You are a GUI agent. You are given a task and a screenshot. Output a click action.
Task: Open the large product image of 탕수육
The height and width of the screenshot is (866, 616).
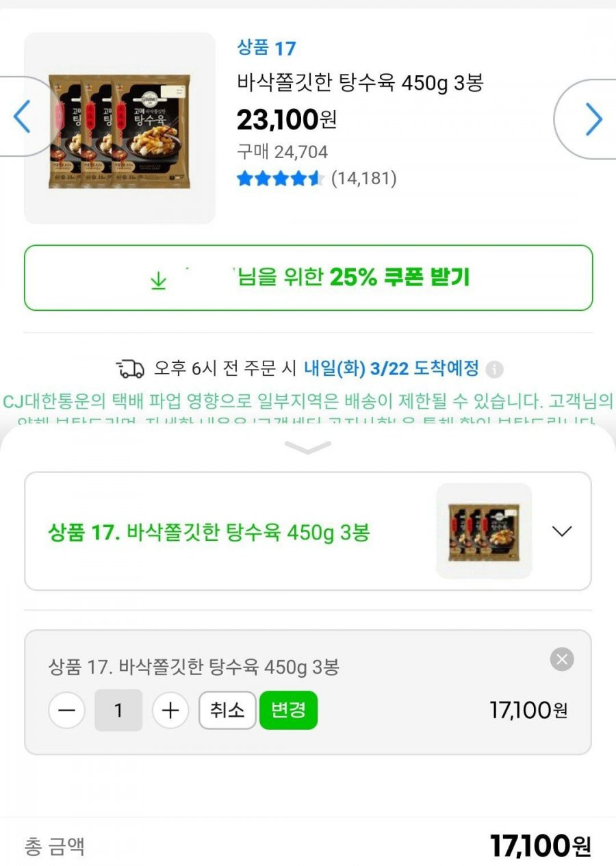(x=120, y=128)
